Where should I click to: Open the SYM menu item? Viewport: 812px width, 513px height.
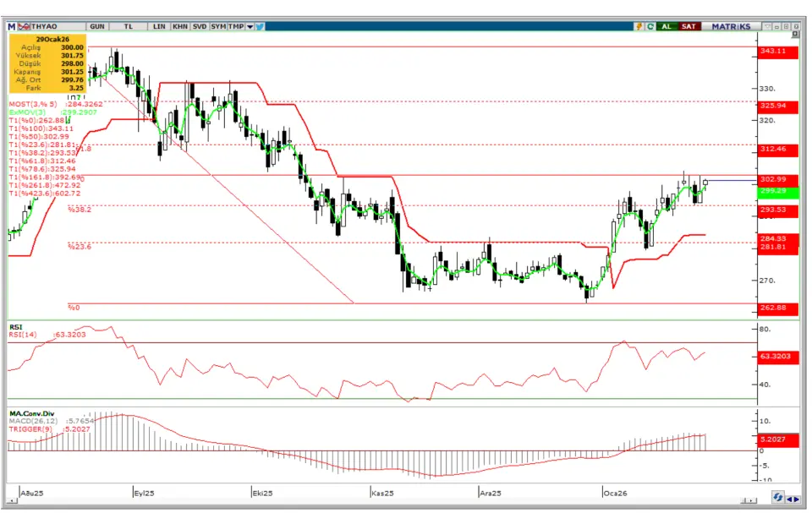[218, 26]
